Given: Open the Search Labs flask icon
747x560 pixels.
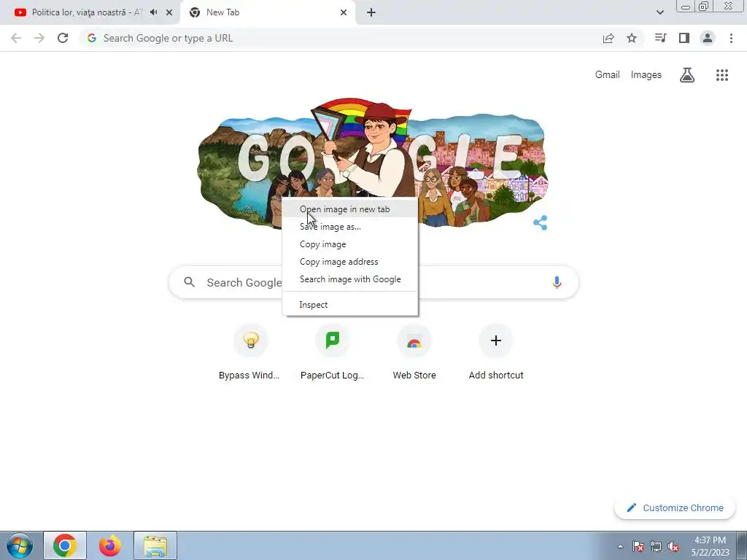Looking at the screenshot, I should click(x=687, y=75).
